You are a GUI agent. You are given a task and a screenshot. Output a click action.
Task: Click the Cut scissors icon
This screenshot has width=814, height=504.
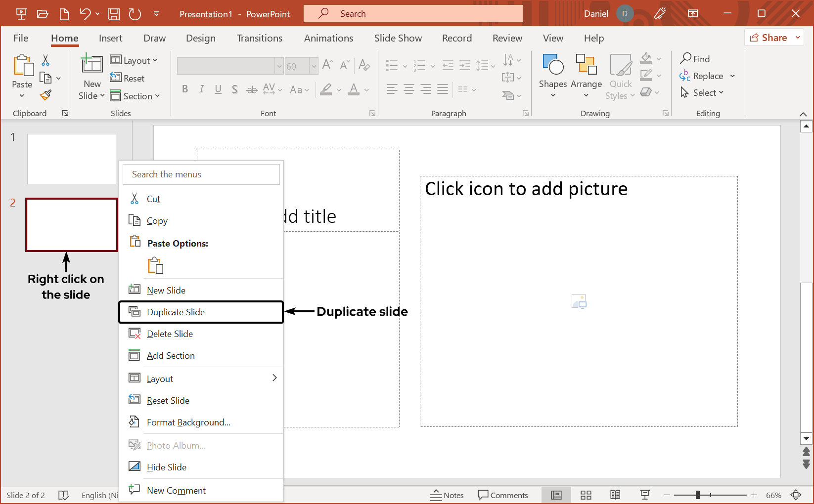[x=45, y=59]
